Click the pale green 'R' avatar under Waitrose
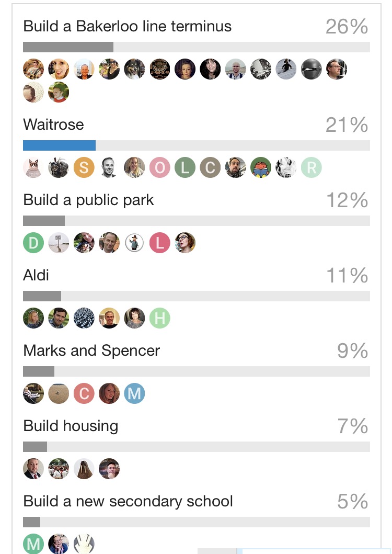392x554 pixels. coord(312,167)
